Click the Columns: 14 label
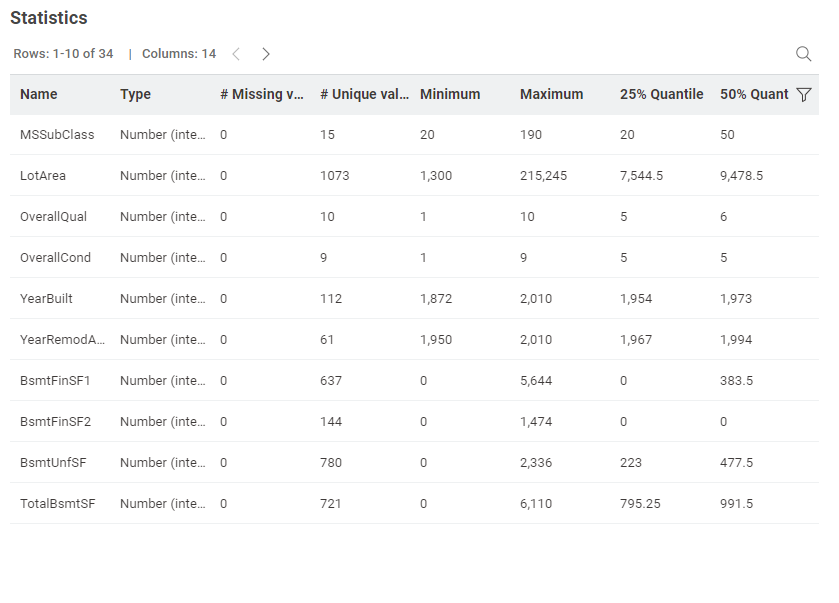Screen dimensions: 839x603 [179, 54]
